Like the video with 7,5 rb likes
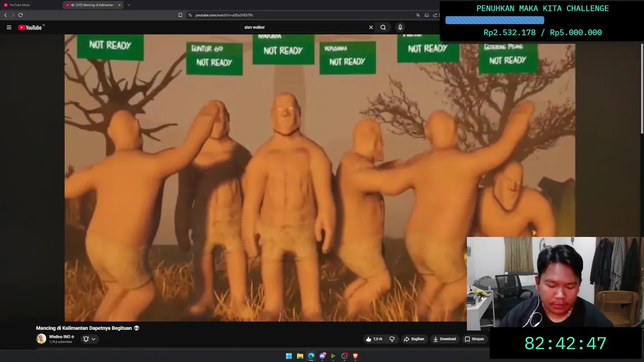 tap(374, 339)
